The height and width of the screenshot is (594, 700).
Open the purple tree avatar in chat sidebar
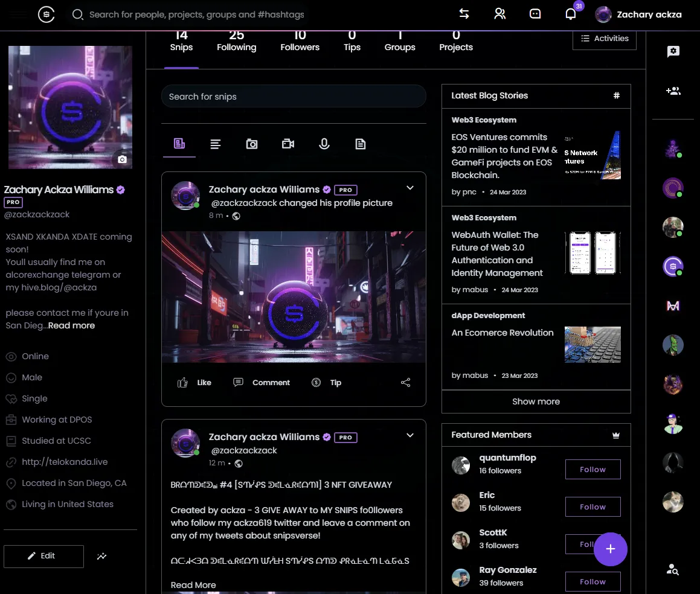(673, 148)
